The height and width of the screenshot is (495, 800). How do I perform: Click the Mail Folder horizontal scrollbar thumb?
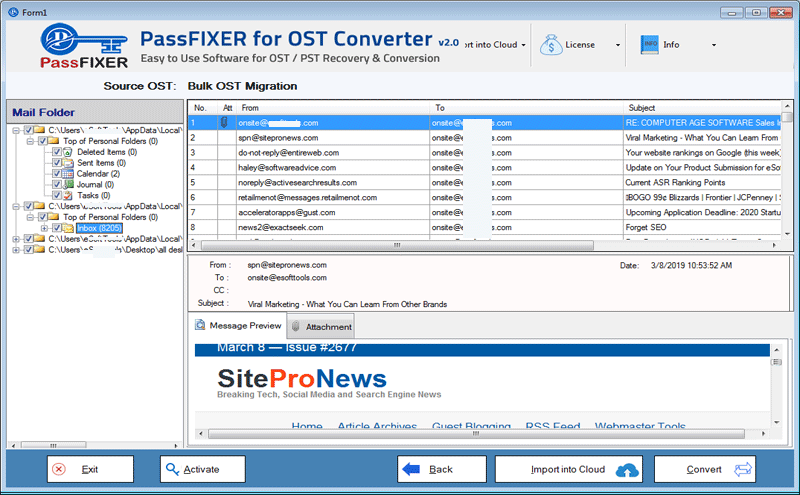[53, 445]
